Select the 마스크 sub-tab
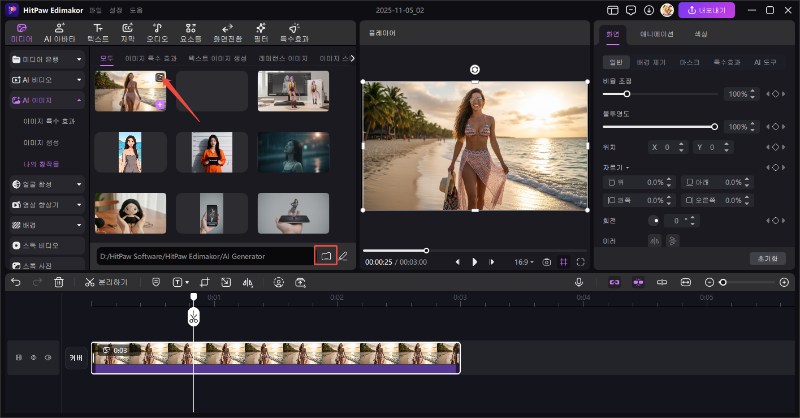The image size is (800, 418). 687,62
